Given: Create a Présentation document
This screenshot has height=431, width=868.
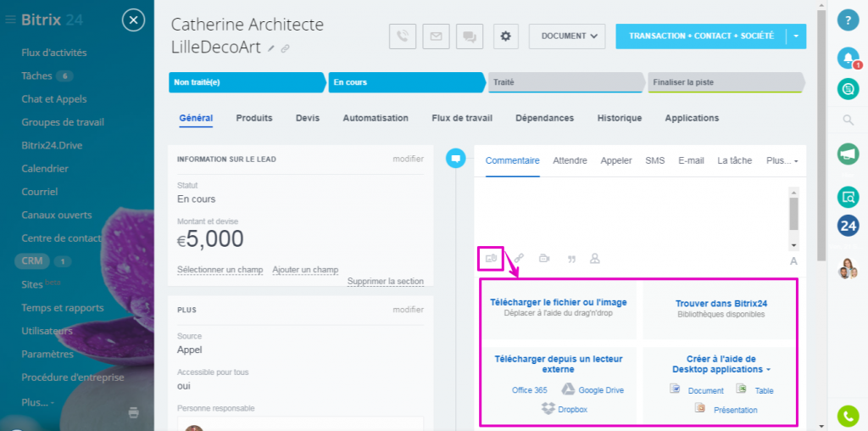Looking at the screenshot, I should click(735, 411).
